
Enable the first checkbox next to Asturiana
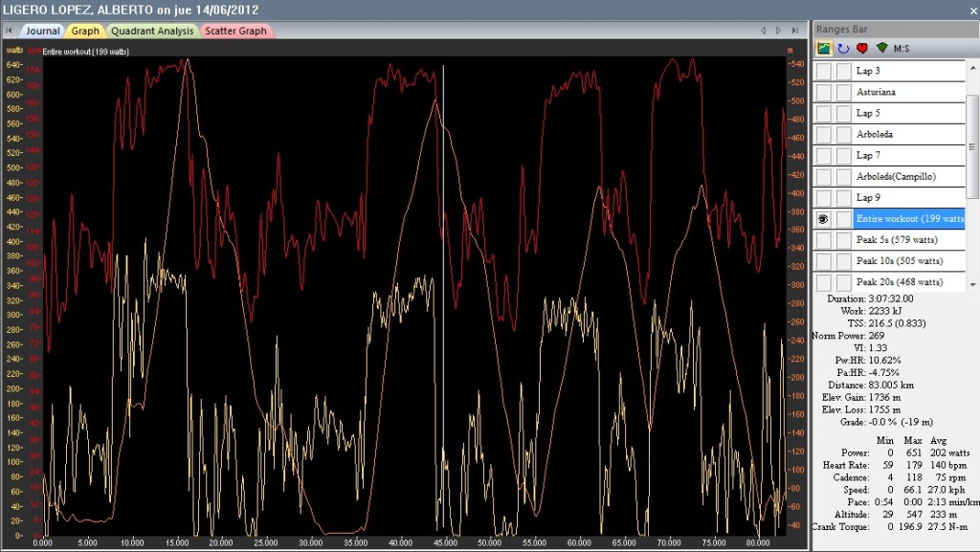823,93
